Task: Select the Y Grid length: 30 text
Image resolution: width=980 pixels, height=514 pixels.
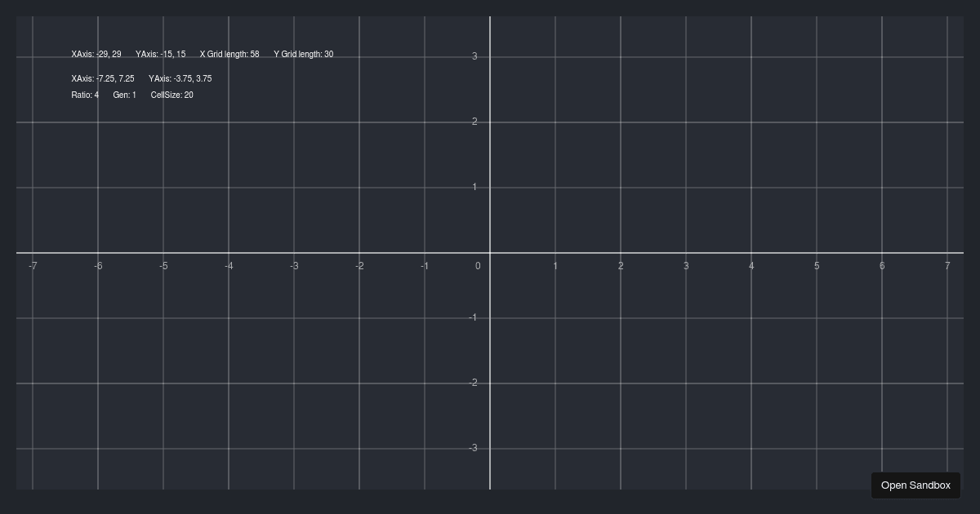Action: tap(303, 54)
